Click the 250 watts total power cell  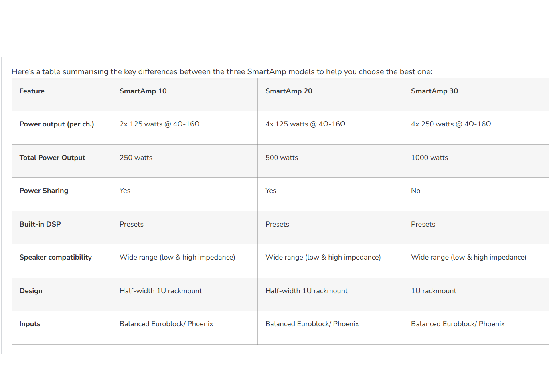point(136,158)
